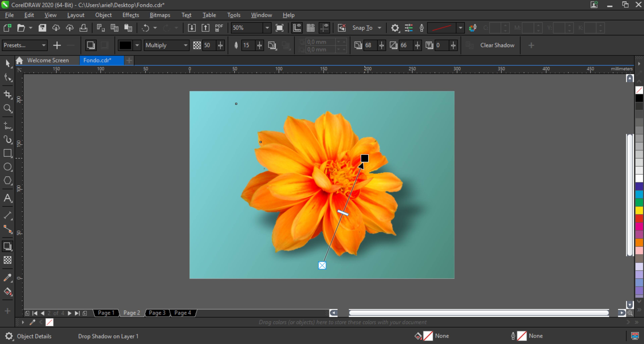Click the black shadow color swatch
Image resolution: width=644 pixels, height=344 pixels.
tap(125, 45)
